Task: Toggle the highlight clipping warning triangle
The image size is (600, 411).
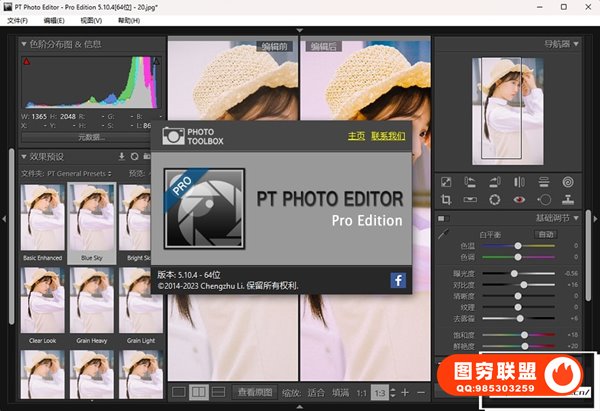Action: click(x=157, y=62)
